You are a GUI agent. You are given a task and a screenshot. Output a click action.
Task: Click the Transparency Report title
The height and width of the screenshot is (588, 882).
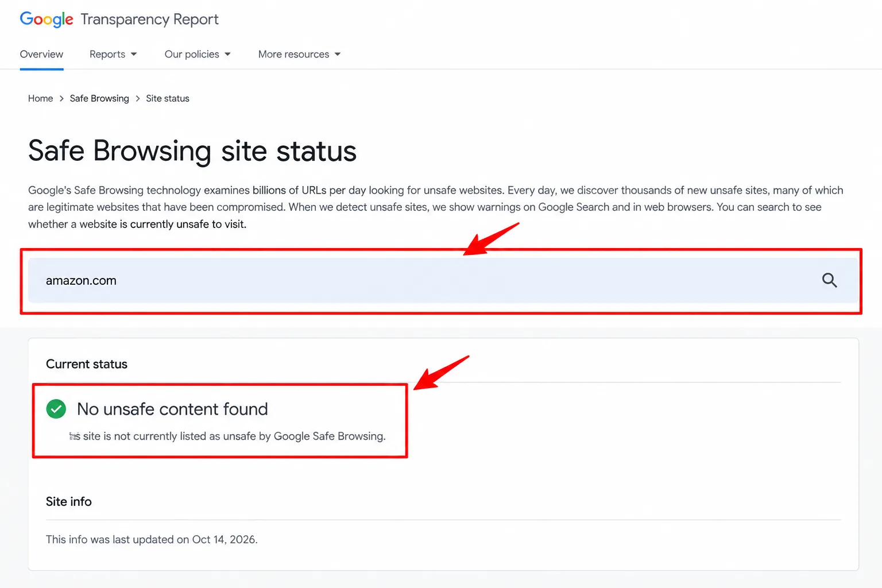pyautogui.click(x=149, y=19)
